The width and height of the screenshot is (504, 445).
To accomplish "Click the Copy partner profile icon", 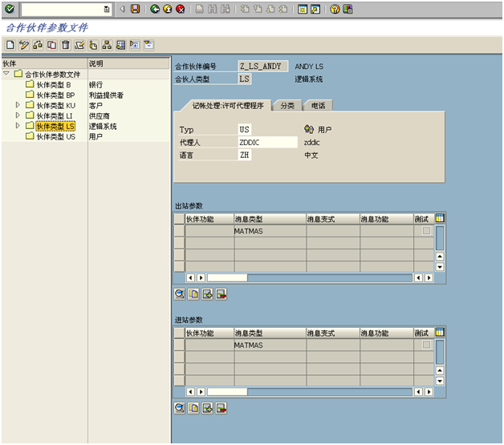I will pos(51,45).
